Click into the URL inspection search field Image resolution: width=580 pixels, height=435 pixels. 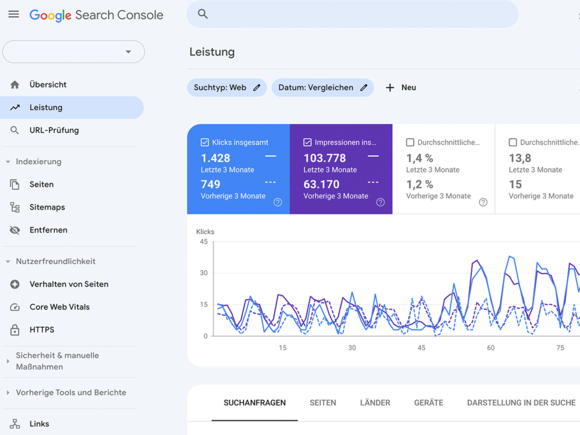pyautogui.click(x=353, y=14)
